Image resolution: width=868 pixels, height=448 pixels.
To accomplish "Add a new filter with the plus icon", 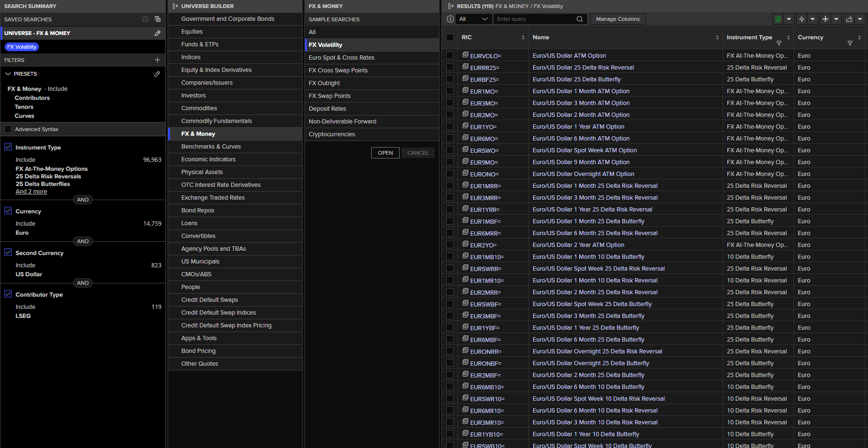I will coord(157,60).
